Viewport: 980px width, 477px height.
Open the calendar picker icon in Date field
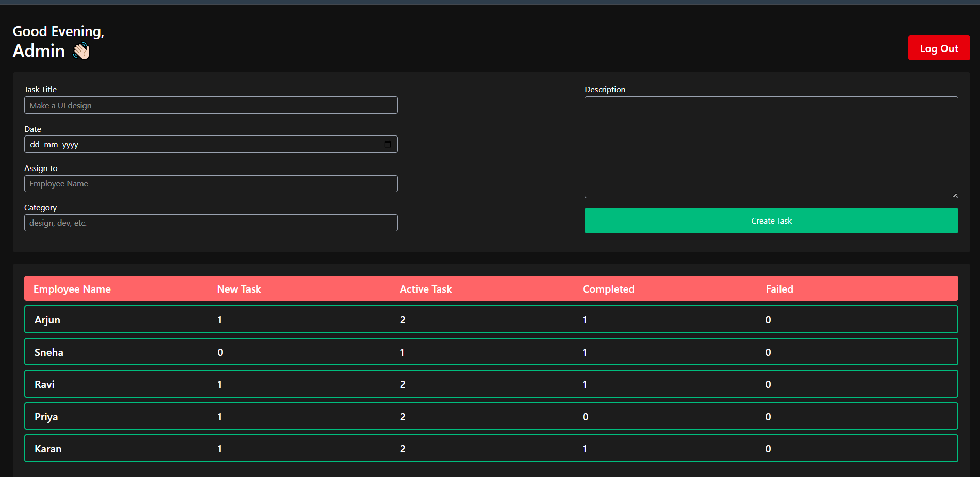tap(388, 144)
